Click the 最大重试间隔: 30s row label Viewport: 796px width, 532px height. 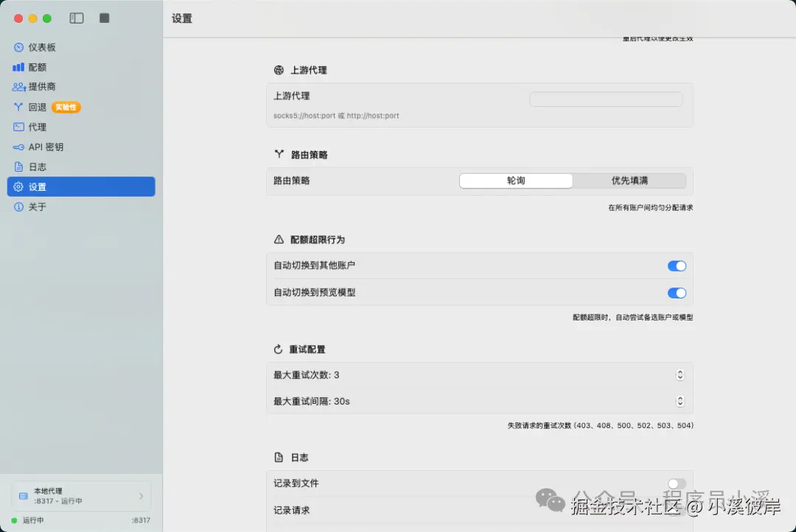[312, 402]
